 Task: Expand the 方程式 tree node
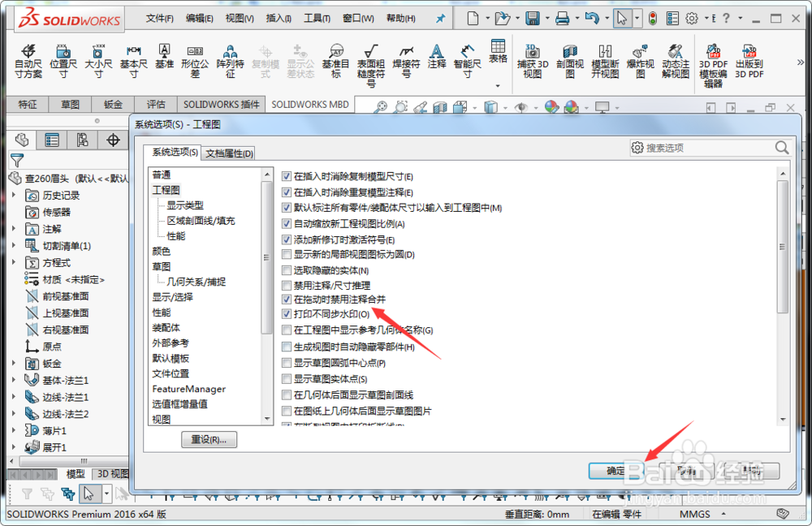tap(14, 262)
